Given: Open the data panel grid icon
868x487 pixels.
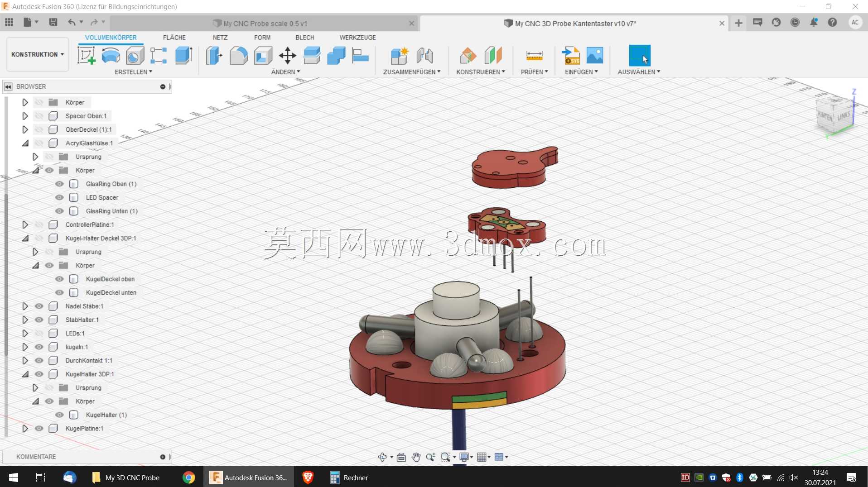Looking at the screenshot, I should (x=9, y=22).
